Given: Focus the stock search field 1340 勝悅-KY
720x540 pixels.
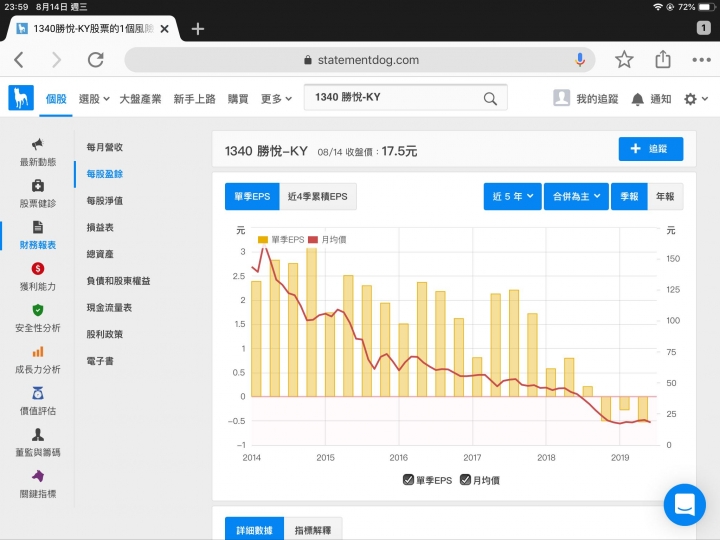Looking at the screenshot, I should pos(405,97).
